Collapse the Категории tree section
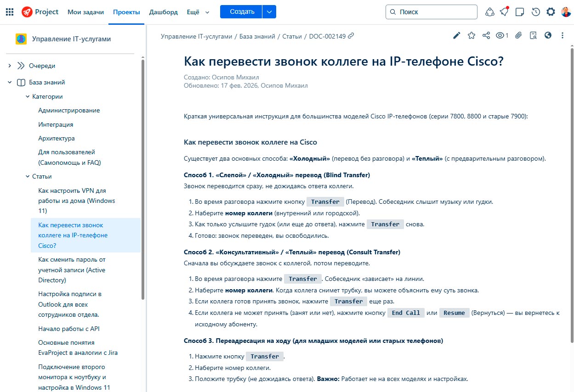The width and height of the screenshot is (574, 392). [x=27, y=96]
